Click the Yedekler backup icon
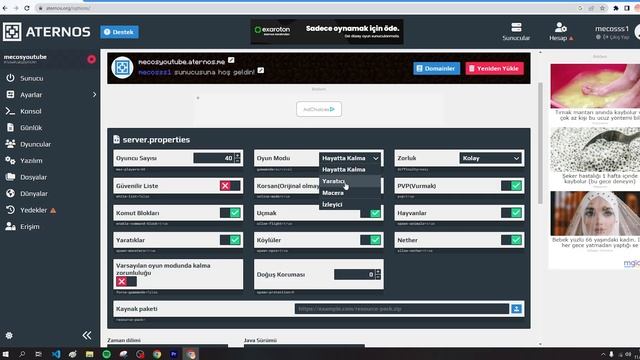This screenshot has height=360, width=640. [x=10, y=210]
